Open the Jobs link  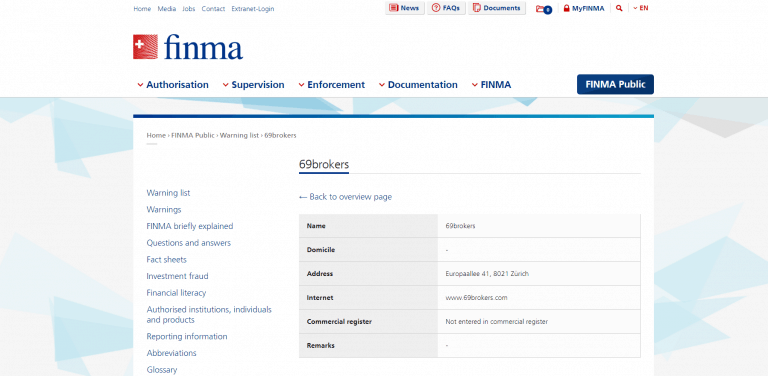(189, 9)
